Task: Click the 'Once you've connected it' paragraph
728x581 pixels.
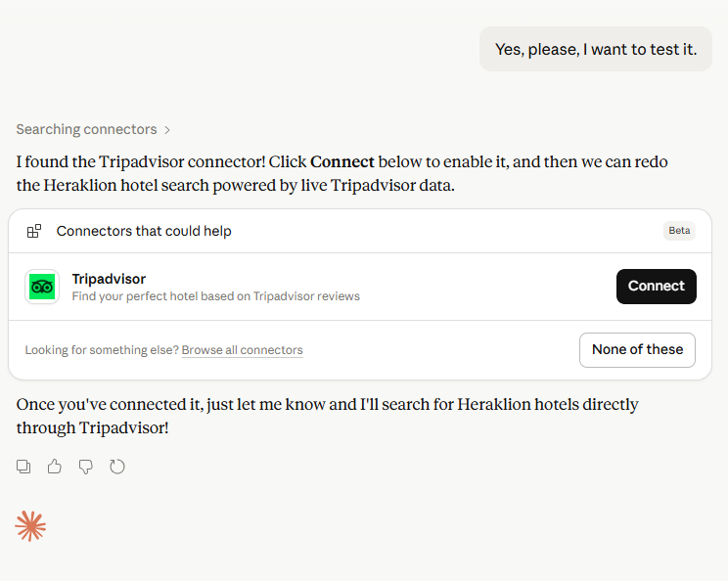Action: (327, 416)
